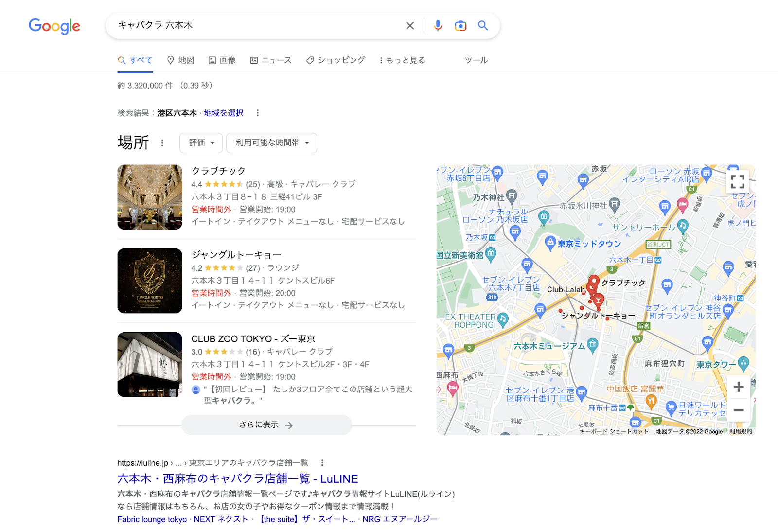Open the ジャングルトーキョー place listing

[x=236, y=255]
